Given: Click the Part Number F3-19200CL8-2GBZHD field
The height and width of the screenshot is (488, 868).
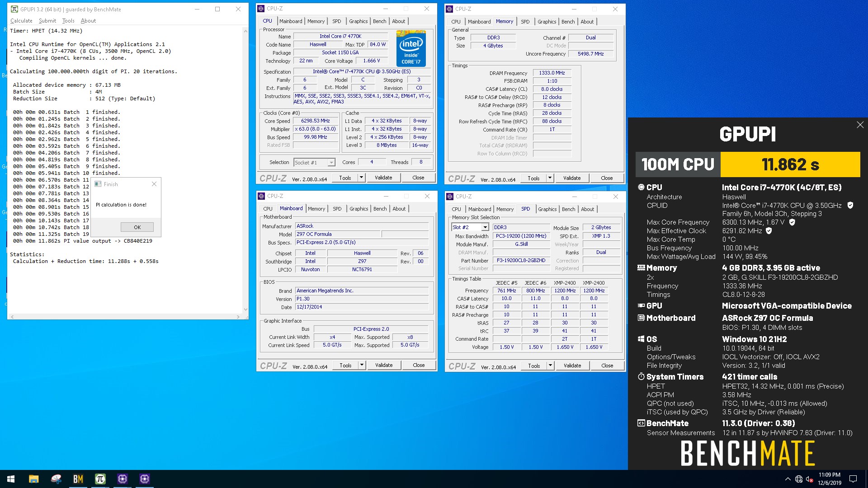Looking at the screenshot, I should (x=521, y=260).
